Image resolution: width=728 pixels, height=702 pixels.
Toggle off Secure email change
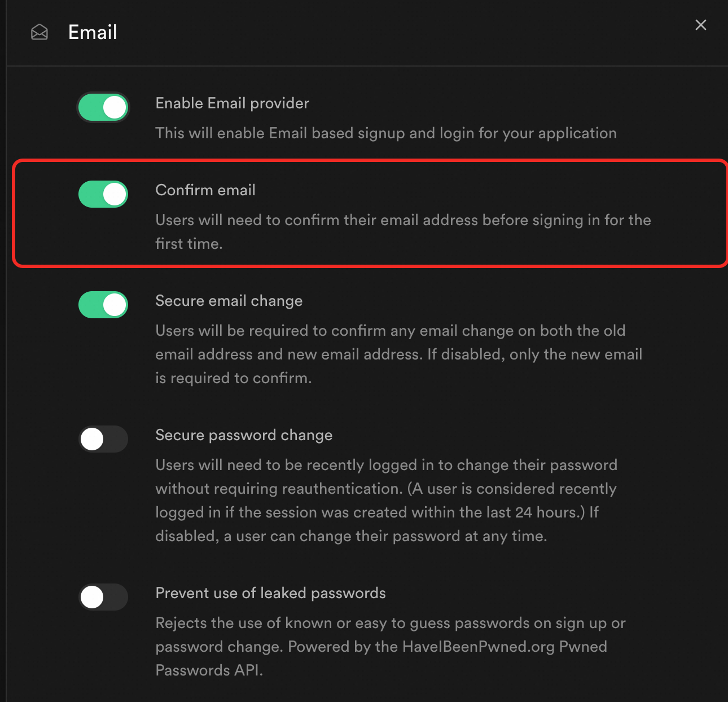[x=103, y=305]
